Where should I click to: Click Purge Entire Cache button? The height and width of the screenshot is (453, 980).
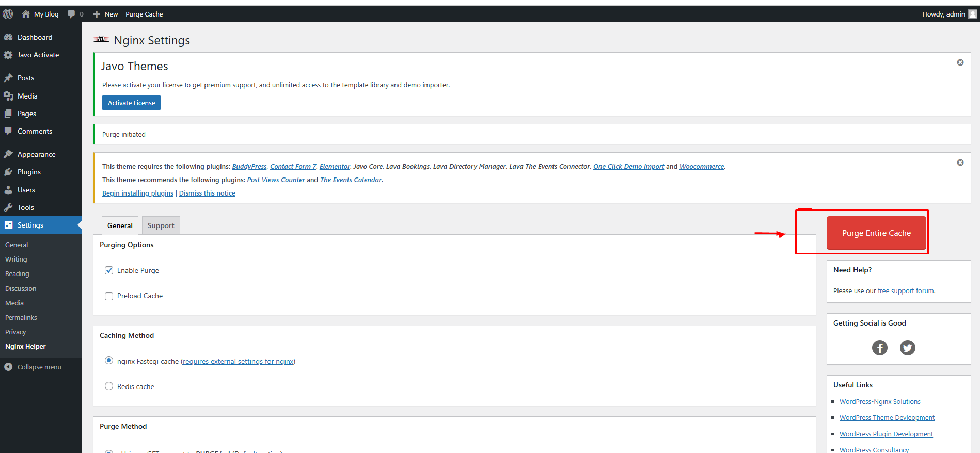pyautogui.click(x=876, y=233)
